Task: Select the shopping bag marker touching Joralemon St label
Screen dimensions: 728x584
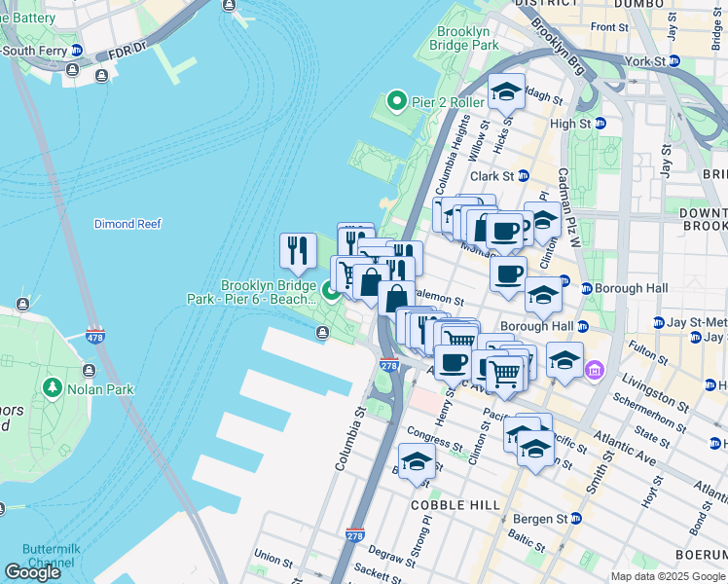Action: coord(396,299)
